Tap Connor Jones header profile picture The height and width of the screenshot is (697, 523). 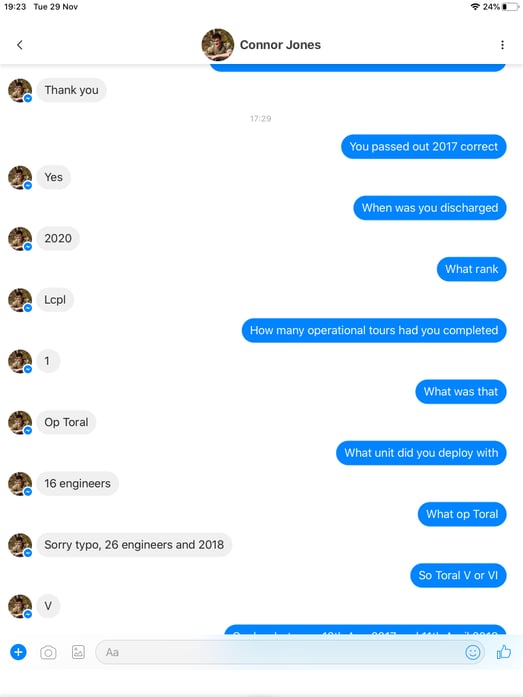click(218, 45)
